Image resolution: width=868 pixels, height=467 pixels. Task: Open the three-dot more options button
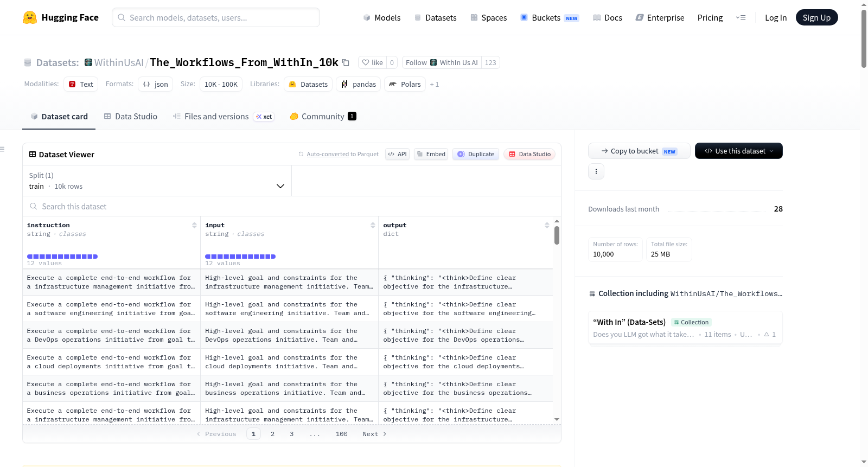coord(596,171)
